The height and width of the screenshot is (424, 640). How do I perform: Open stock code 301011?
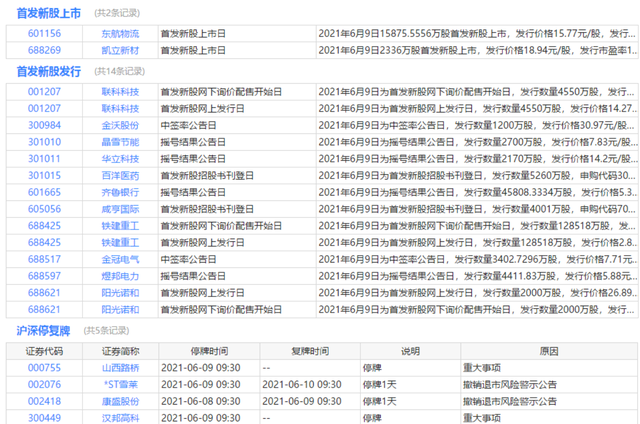click(44, 159)
